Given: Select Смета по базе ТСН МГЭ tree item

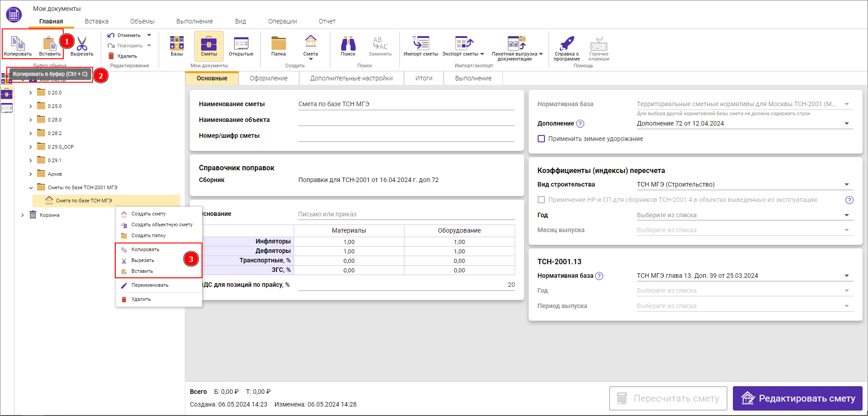Looking at the screenshot, I should pyautogui.click(x=107, y=201).
